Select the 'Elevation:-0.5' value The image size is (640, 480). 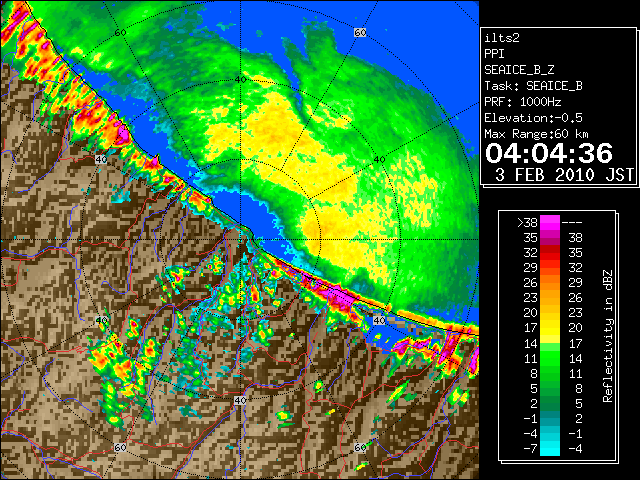coord(533,118)
